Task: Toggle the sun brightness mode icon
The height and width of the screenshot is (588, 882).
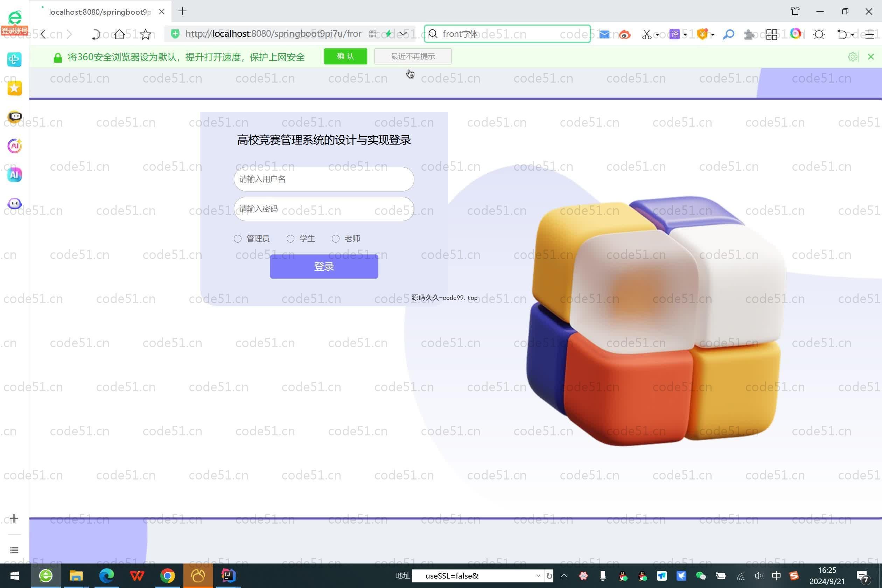Action: click(819, 35)
